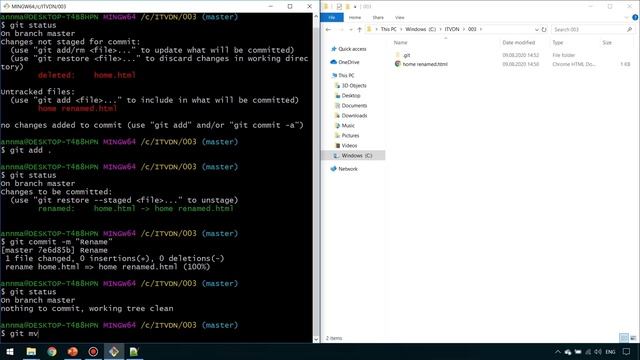Click terminal scrollbar up arrow

pos(316,16)
